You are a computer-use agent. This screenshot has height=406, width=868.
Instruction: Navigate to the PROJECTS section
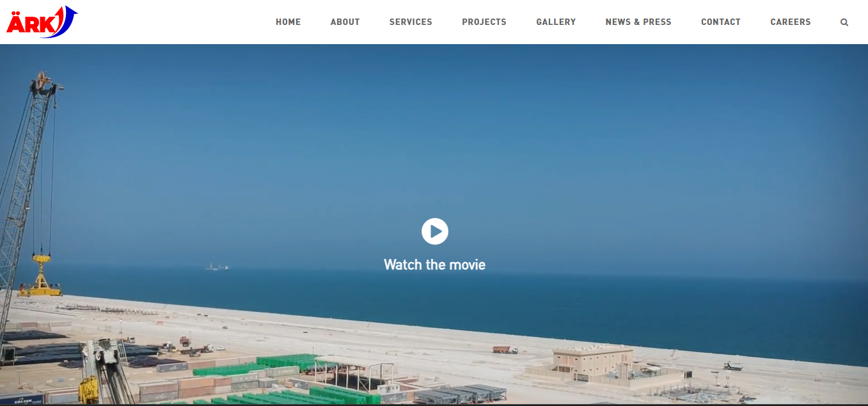tap(484, 22)
